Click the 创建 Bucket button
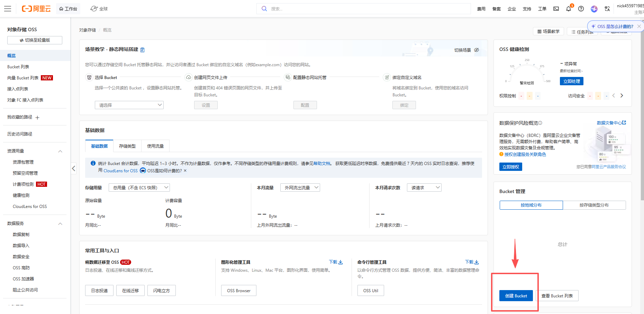Screen dimensions: 644x314 [x=516, y=296]
